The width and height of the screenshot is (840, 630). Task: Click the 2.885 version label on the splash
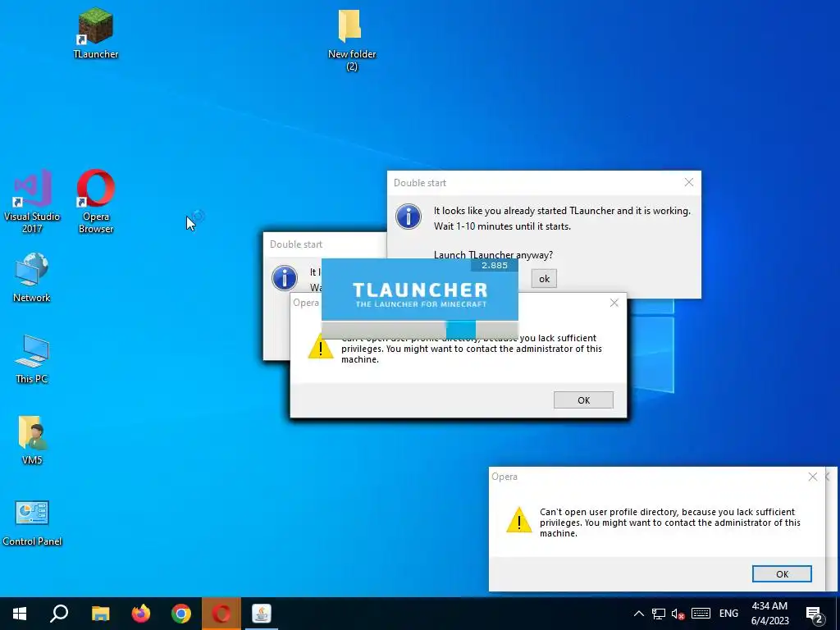(x=495, y=265)
